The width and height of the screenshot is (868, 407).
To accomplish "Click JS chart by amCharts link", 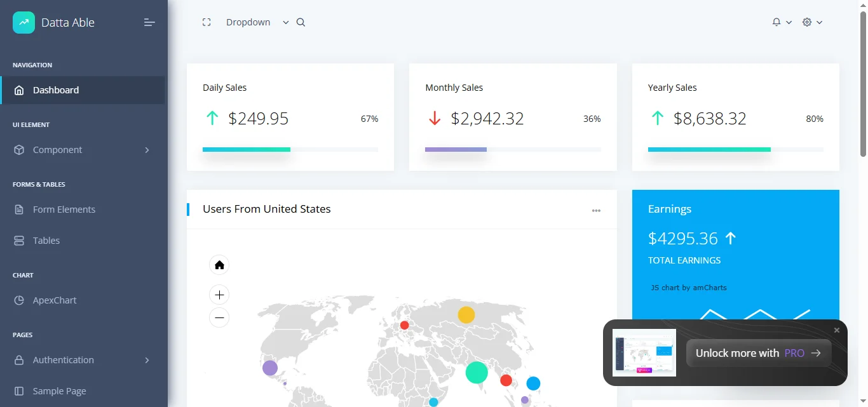I will (x=689, y=288).
